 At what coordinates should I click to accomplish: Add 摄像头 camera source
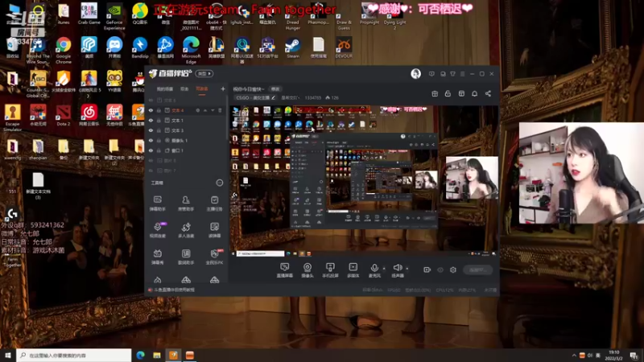pos(308,270)
